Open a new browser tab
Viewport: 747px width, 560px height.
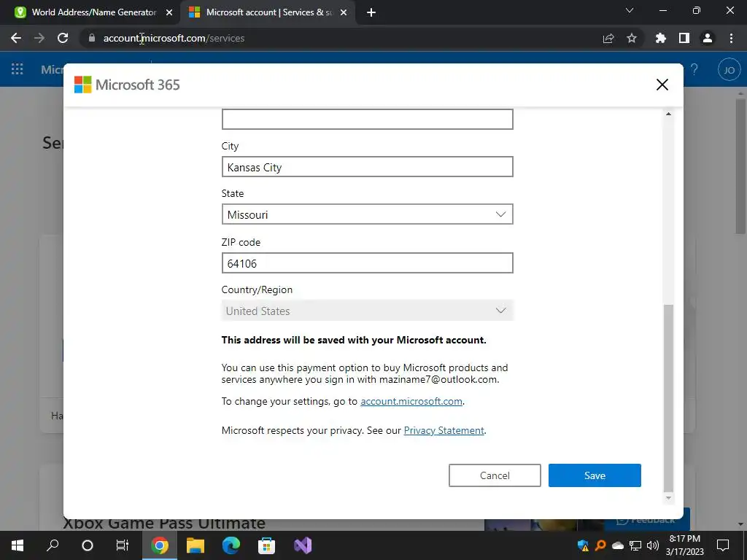[x=371, y=13]
